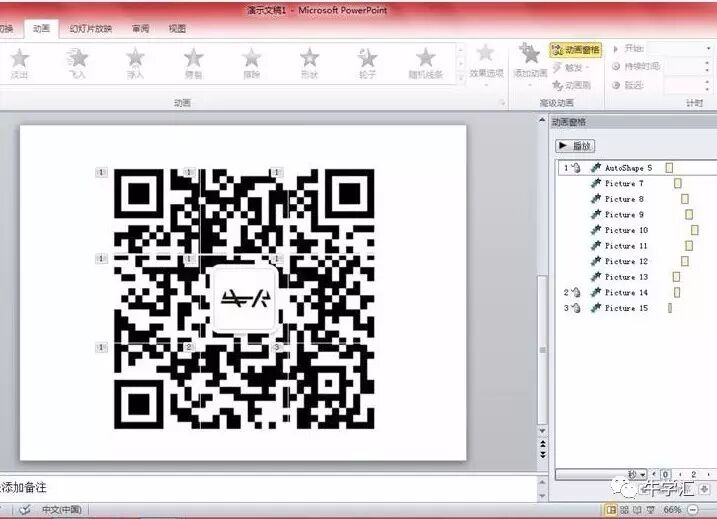Select the 动画刷 animation painter
717x519 pixels.
(572, 85)
